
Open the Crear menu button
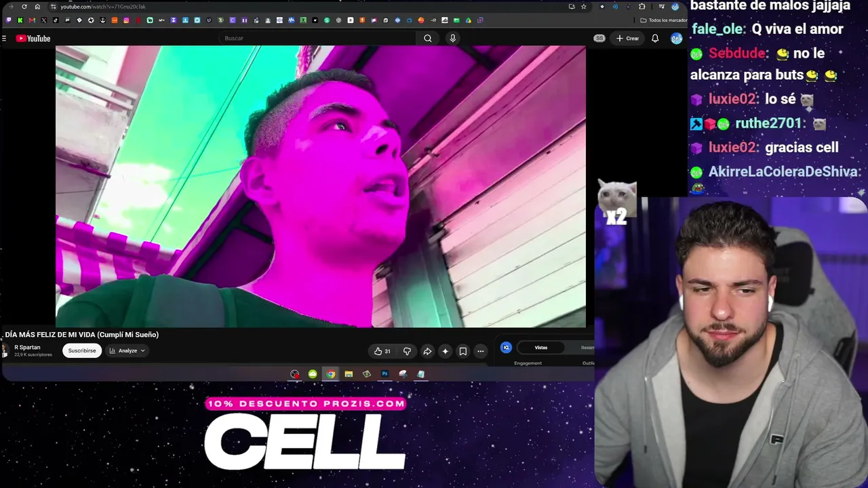tap(627, 39)
